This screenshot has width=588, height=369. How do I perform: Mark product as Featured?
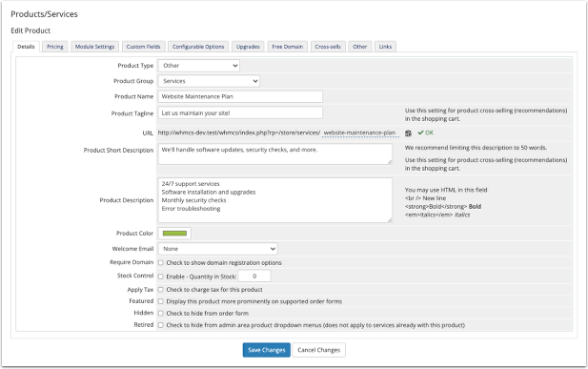click(160, 301)
